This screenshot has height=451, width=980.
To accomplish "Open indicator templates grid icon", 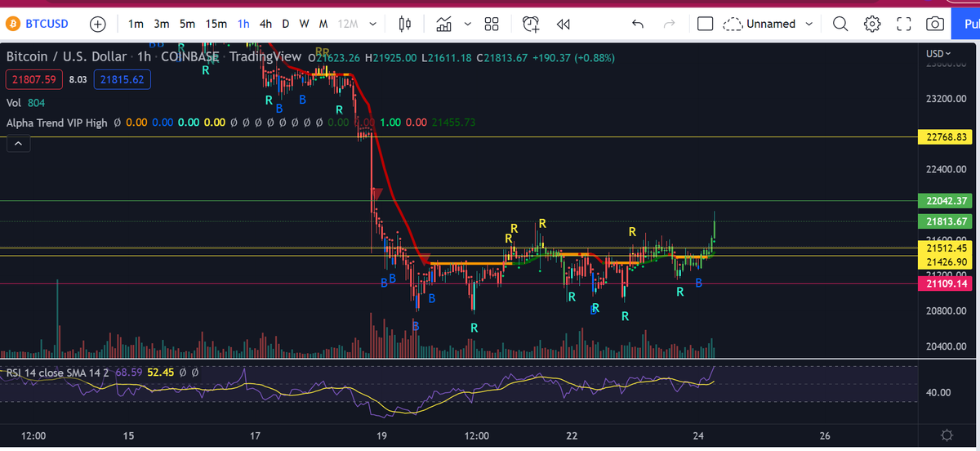I will tap(492, 24).
